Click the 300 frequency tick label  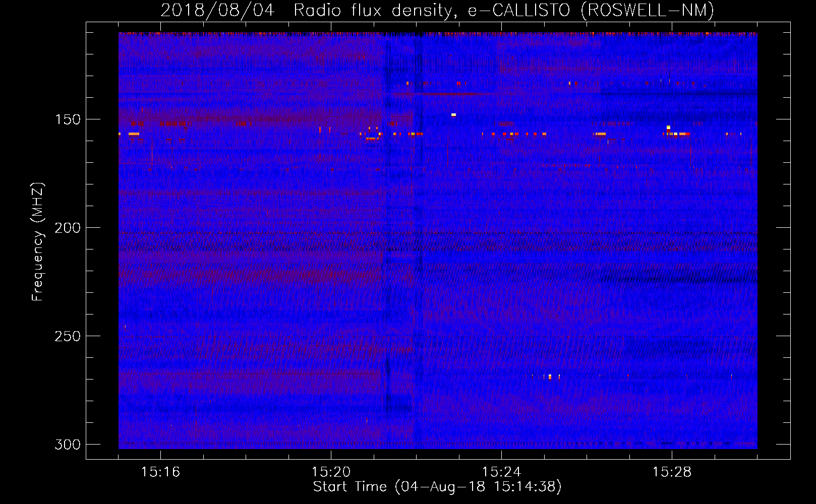(68, 445)
